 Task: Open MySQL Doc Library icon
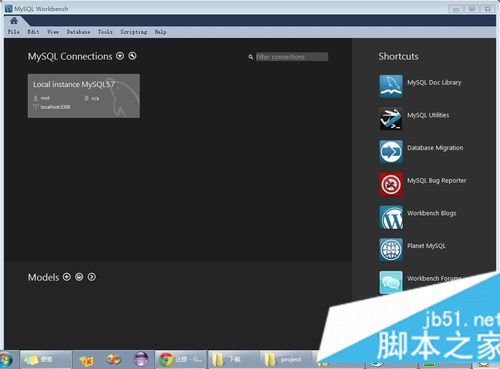tap(391, 86)
